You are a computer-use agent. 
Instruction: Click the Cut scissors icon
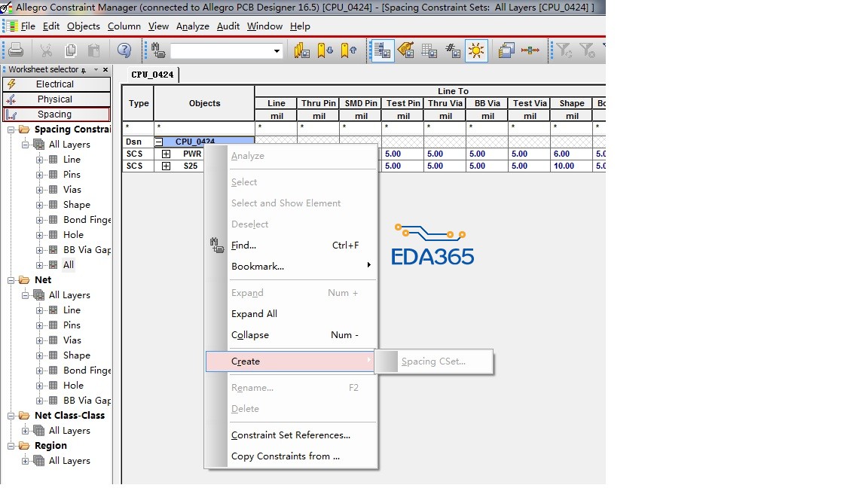pos(46,50)
